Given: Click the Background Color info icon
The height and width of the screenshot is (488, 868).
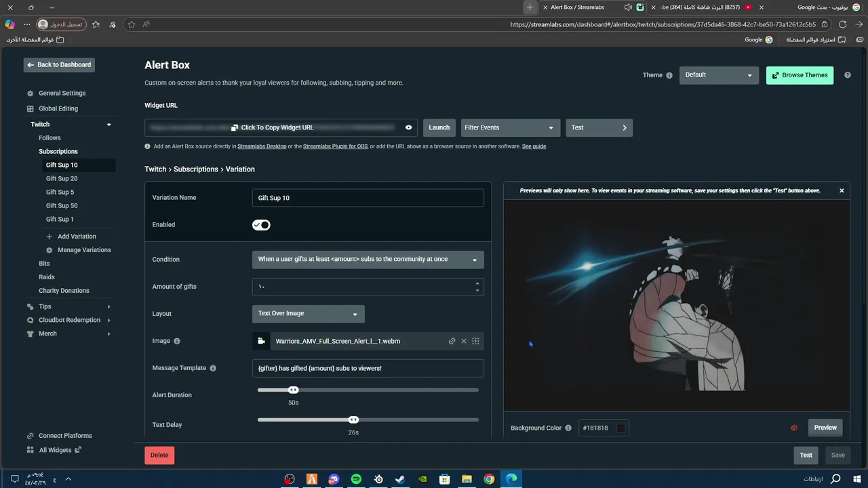Looking at the screenshot, I should (x=568, y=428).
